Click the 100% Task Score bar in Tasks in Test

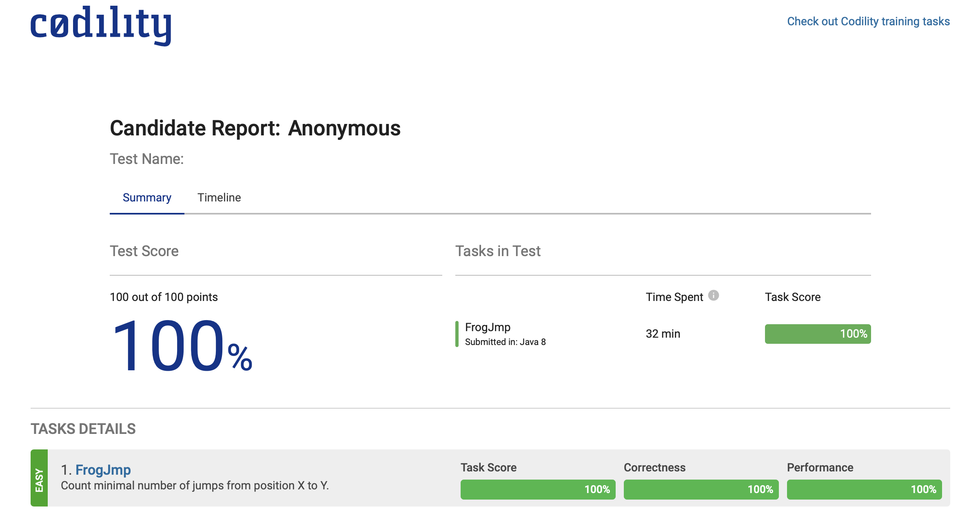click(x=818, y=334)
